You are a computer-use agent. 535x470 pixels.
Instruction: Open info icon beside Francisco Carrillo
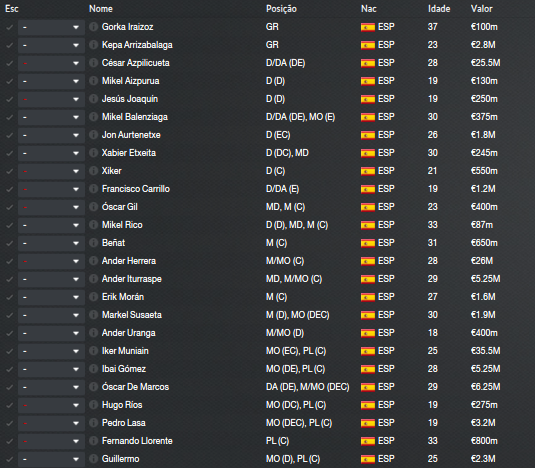click(93, 189)
